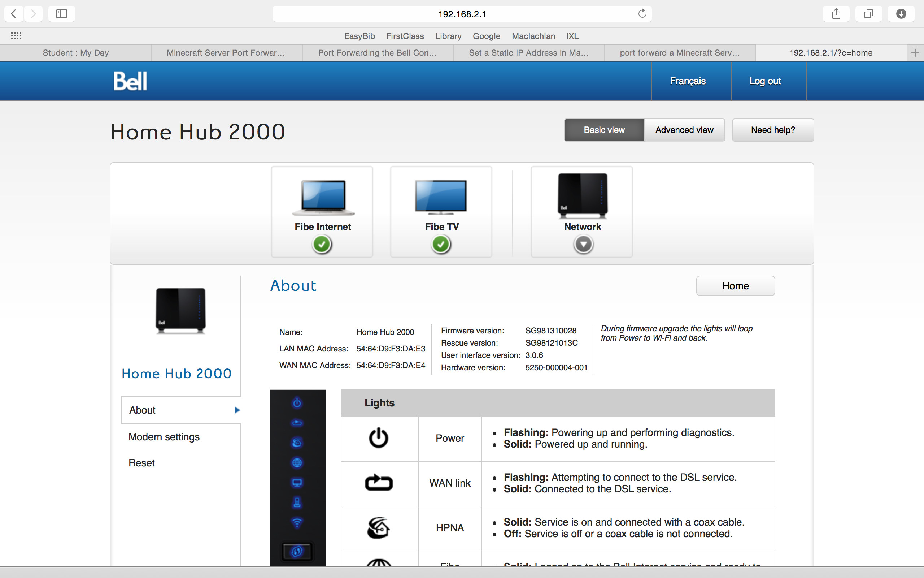The height and width of the screenshot is (578, 924).
Task: Switch to port forward a Minecraft Serv… tab
Action: (x=680, y=53)
